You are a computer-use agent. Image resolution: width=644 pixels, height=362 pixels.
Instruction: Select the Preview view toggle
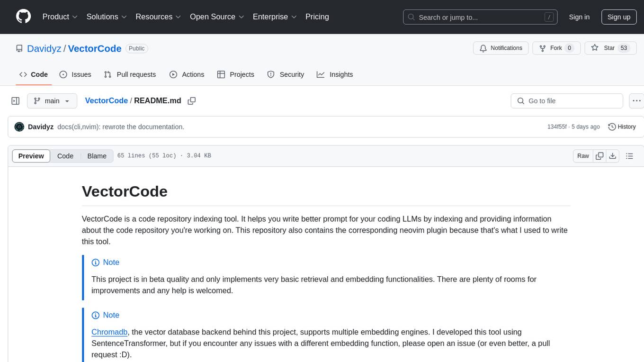(x=31, y=156)
